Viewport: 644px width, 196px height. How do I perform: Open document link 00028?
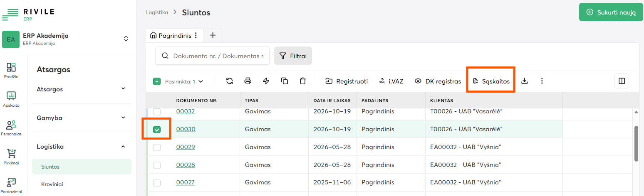point(186,165)
